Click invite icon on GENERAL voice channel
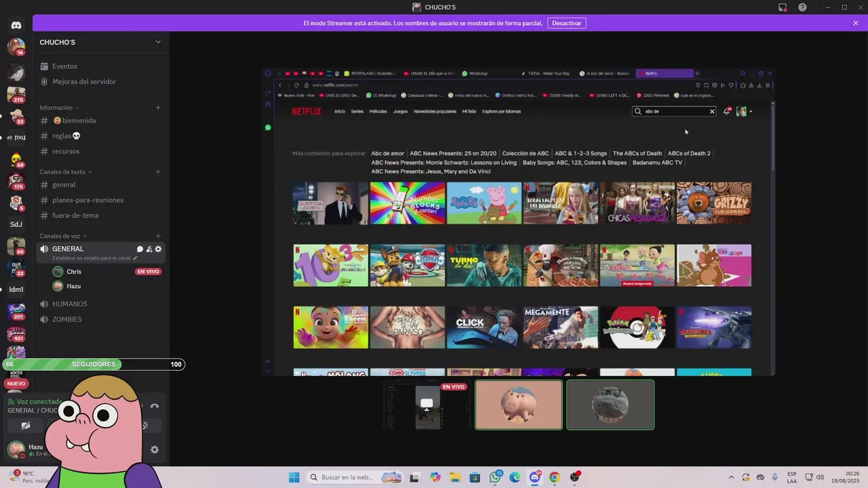The width and height of the screenshot is (868, 488). click(x=149, y=249)
